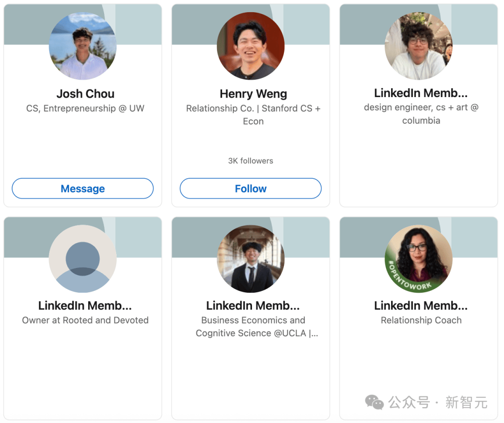The width and height of the screenshot is (504, 423).
Task: Open Henry Weng's profile photo
Action: pos(251,46)
